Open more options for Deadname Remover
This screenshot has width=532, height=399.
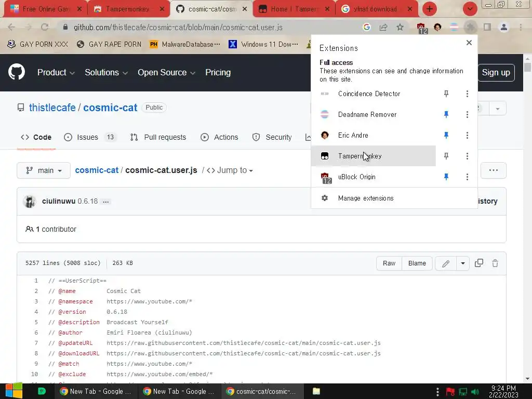tap(467, 115)
